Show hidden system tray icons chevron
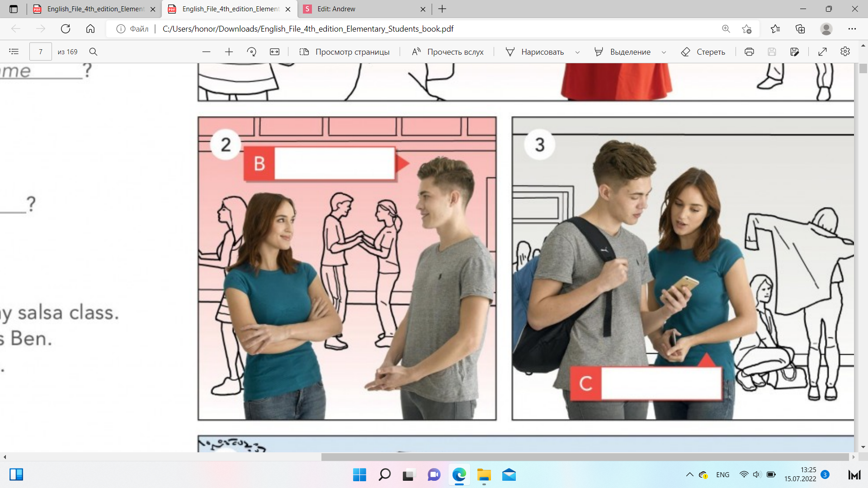The width and height of the screenshot is (868, 488). click(689, 474)
